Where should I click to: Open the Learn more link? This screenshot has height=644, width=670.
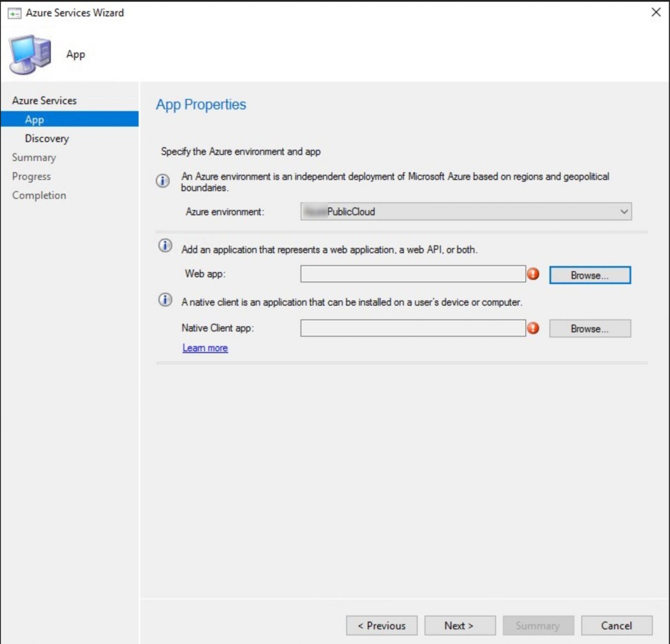pos(205,347)
